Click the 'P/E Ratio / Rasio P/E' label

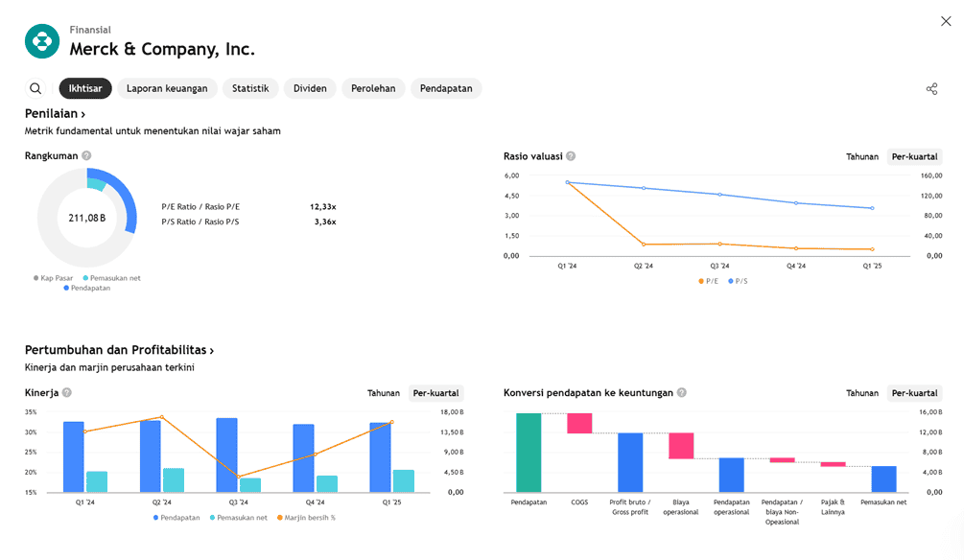[x=200, y=206]
